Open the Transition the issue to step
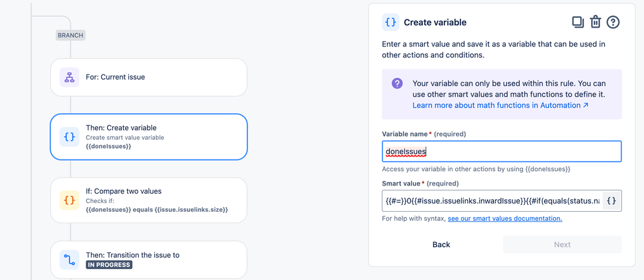Viewport: 644px width, 280px height. 149,259
